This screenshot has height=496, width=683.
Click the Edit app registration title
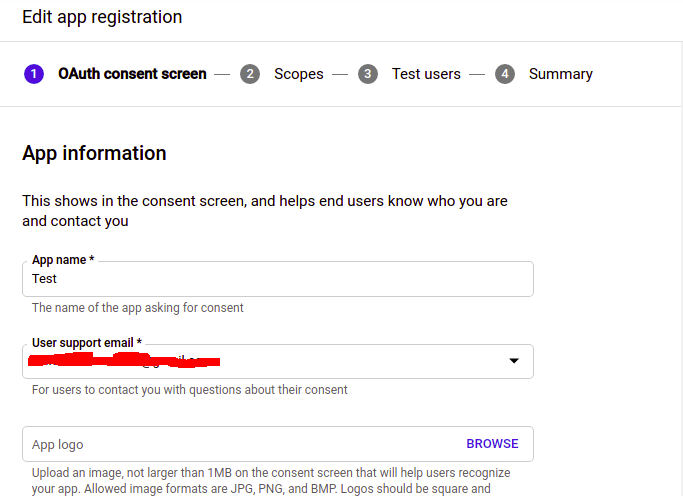coord(102,17)
